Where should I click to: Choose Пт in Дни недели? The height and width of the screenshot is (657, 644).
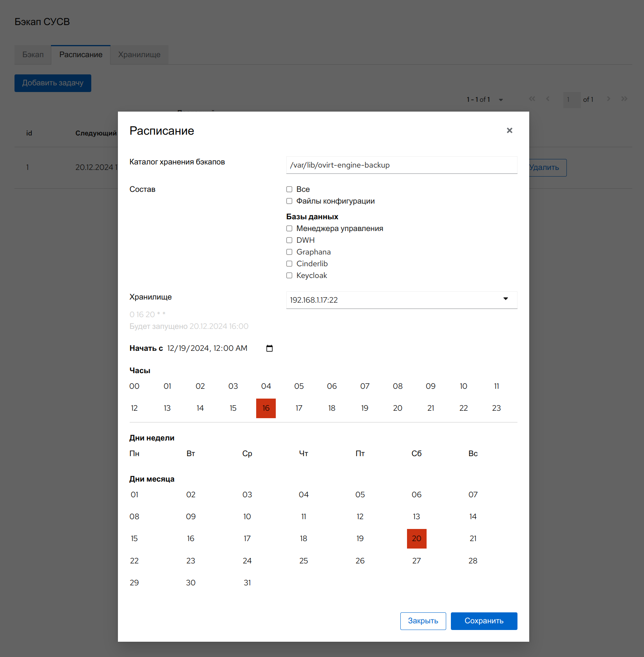click(x=360, y=454)
